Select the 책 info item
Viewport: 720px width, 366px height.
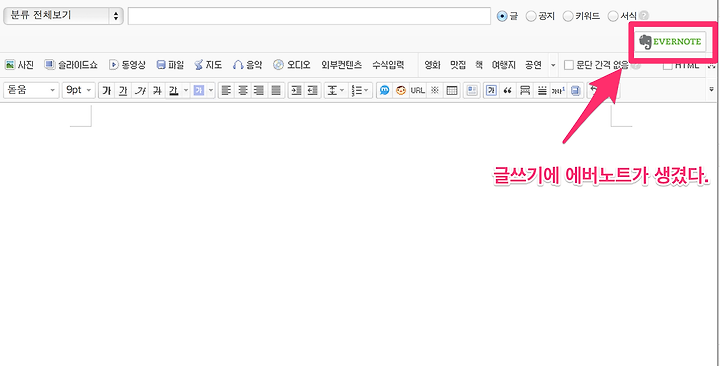(x=479, y=65)
